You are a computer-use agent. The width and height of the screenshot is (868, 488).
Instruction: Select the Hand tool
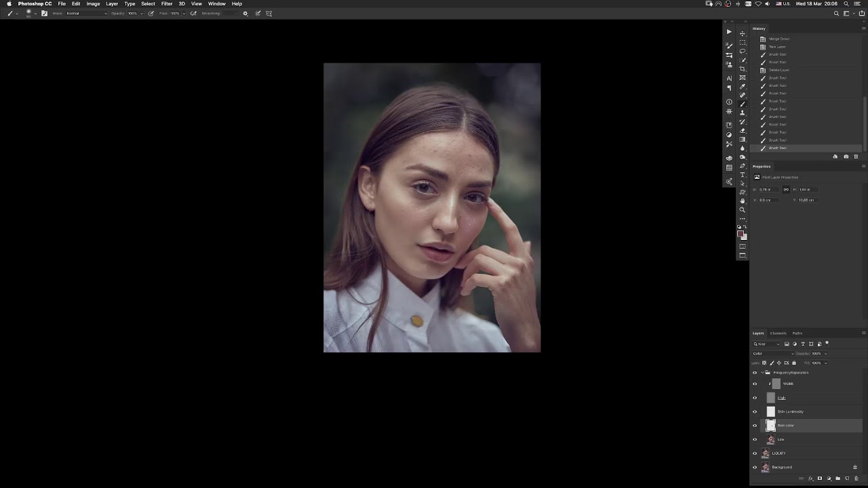(x=743, y=201)
